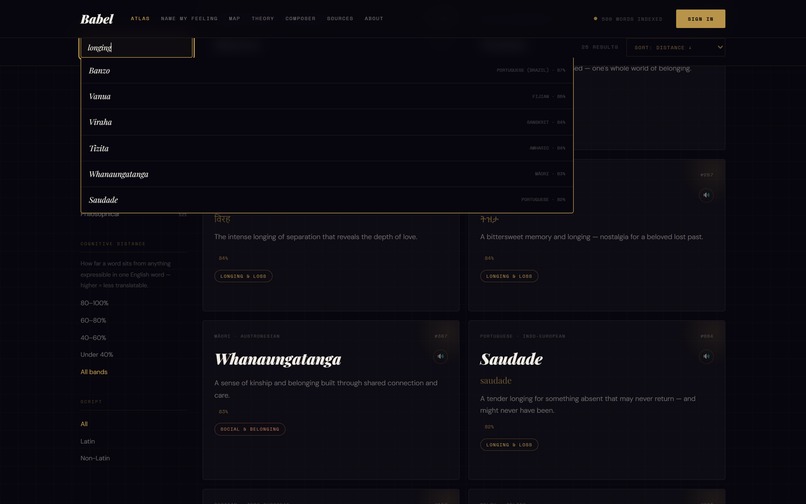This screenshot has height=504, width=806.
Task: Open the Theory section
Action: (263, 19)
